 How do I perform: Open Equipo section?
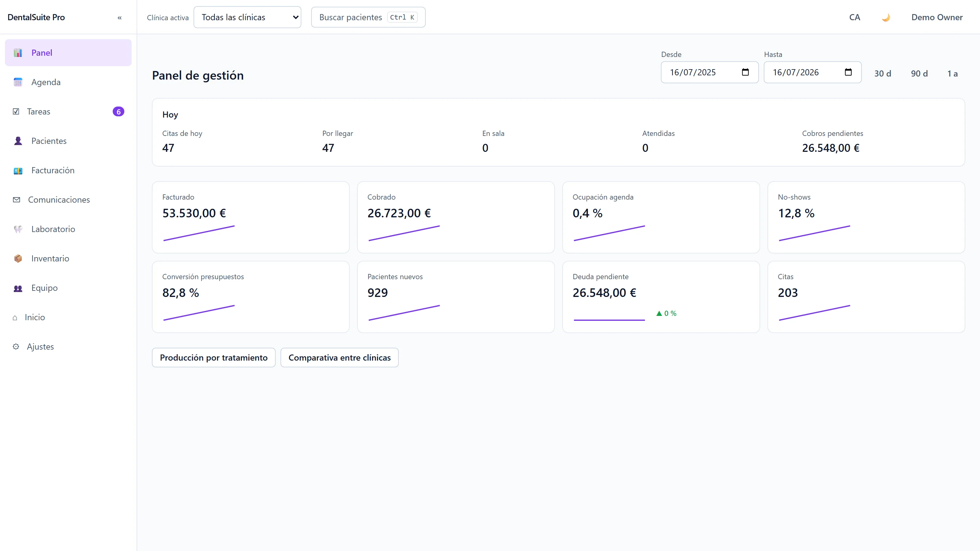tap(68, 288)
